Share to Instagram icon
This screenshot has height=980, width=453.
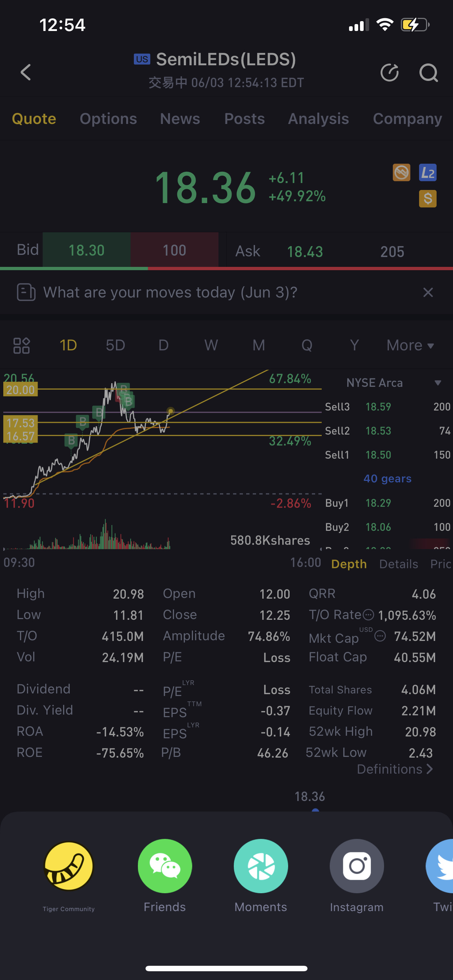pos(357,866)
